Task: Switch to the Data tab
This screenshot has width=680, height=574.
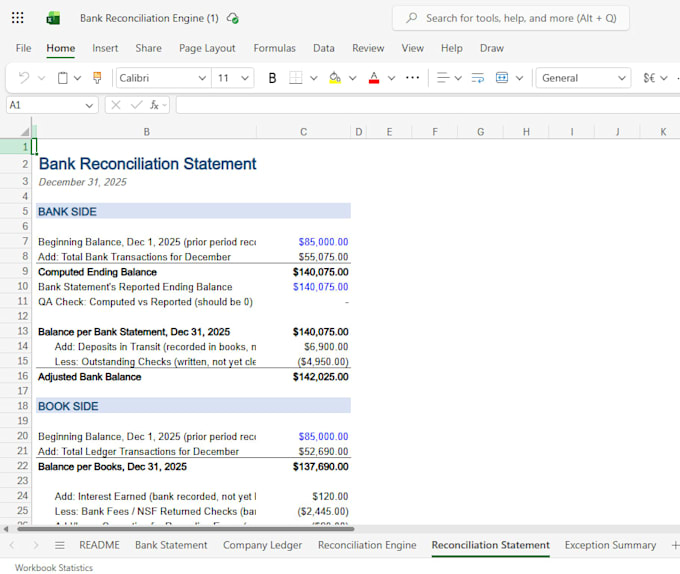Action: tap(324, 48)
